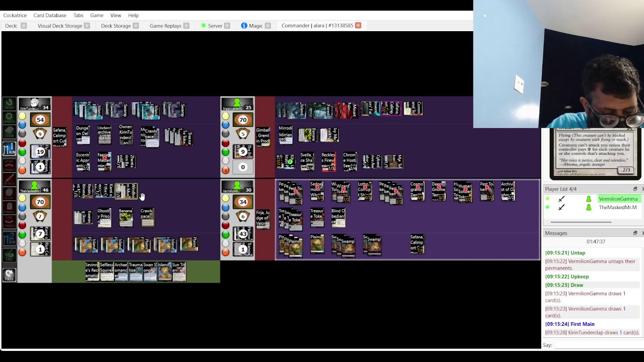Click the enlarged card preview image

(596, 154)
